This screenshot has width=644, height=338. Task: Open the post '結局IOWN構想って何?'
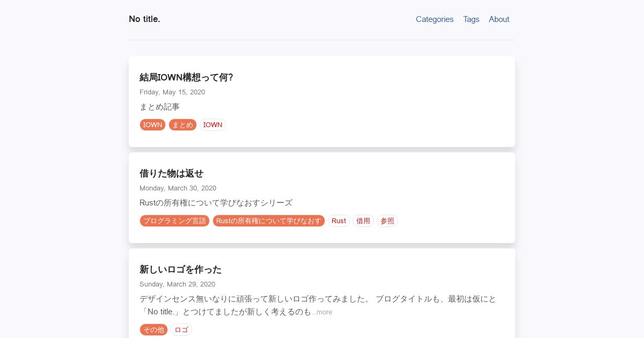pos(186,77)
